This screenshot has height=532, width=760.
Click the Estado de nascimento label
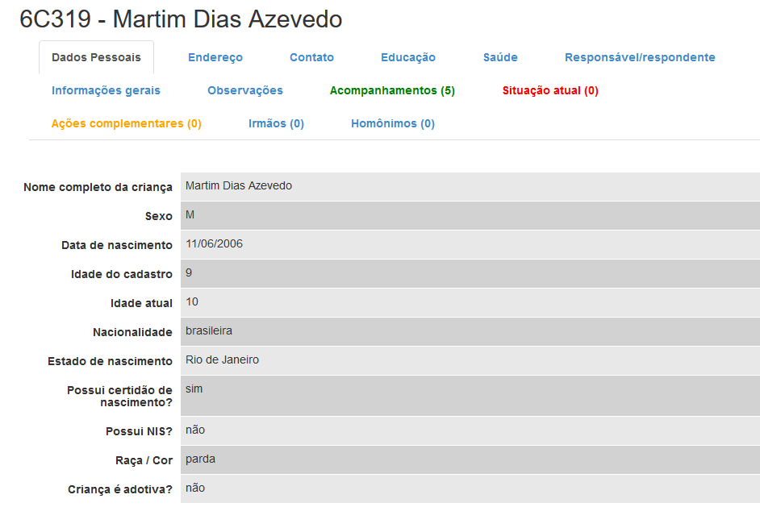[110, 362]
